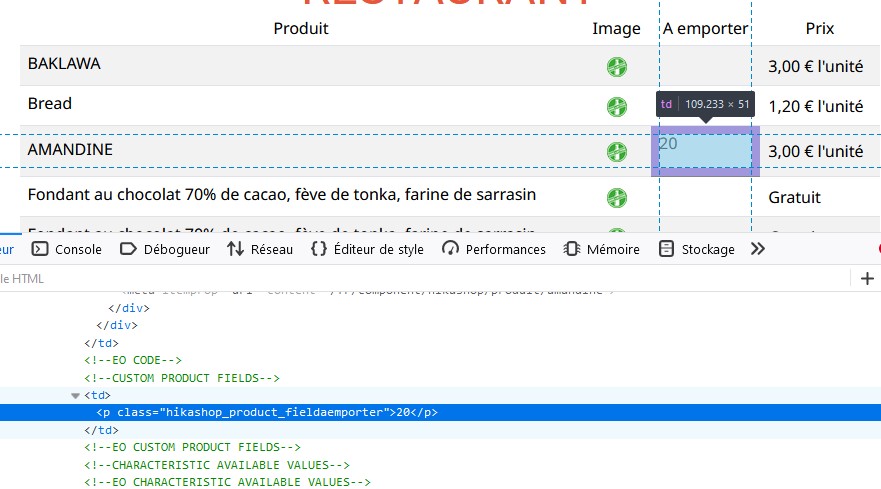The width and height of the screenshot is (881, 489).
Task: Open the Réseau network tab
Action: pyautogui.click(x=260, y=249)
